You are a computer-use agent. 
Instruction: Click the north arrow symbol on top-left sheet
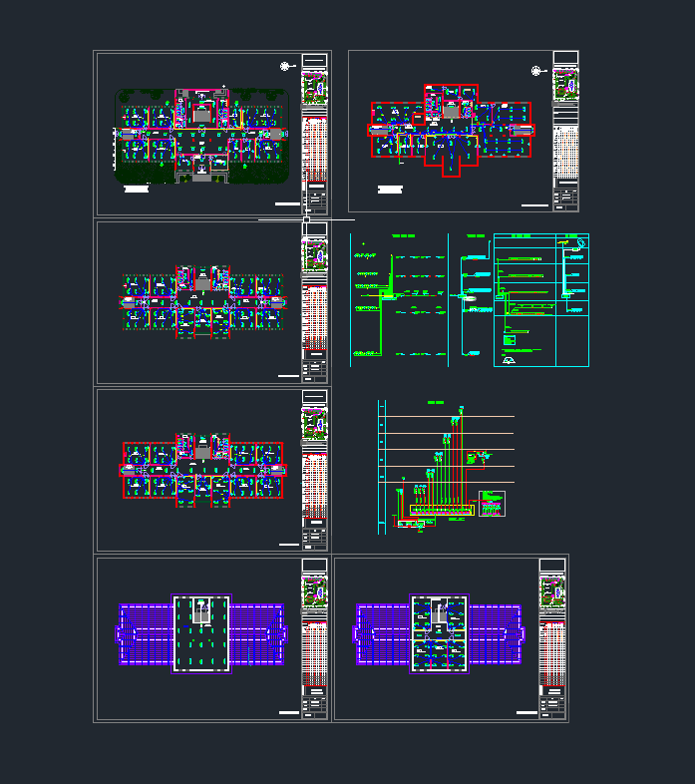[286, 66]
